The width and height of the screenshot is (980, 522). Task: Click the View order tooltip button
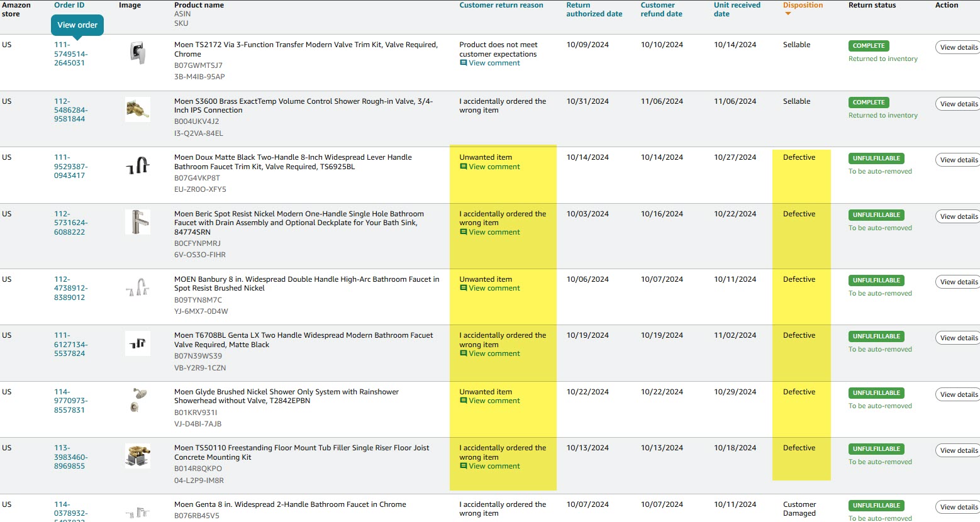[x=77, y=25]
